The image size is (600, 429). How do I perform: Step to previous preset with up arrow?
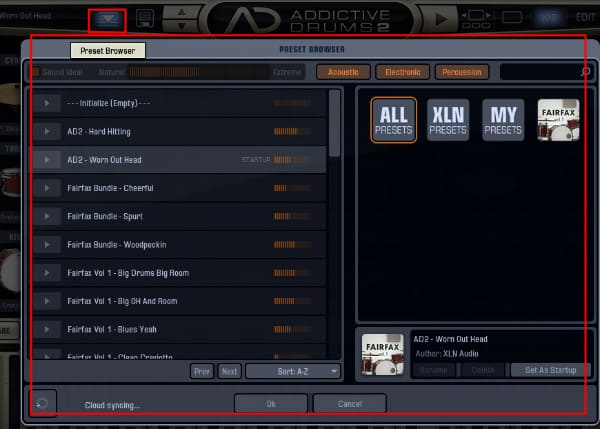[x=181, y=12]
